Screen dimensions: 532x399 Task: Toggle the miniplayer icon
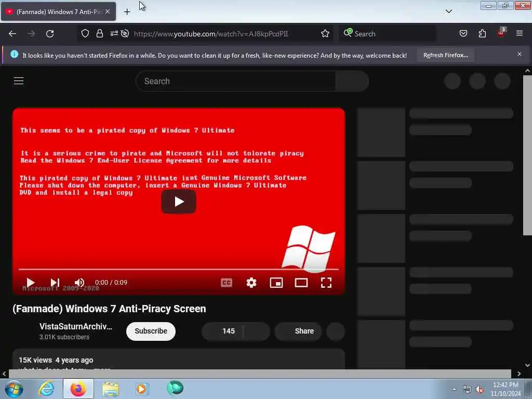pyautogui.click(x=276, y=283)
